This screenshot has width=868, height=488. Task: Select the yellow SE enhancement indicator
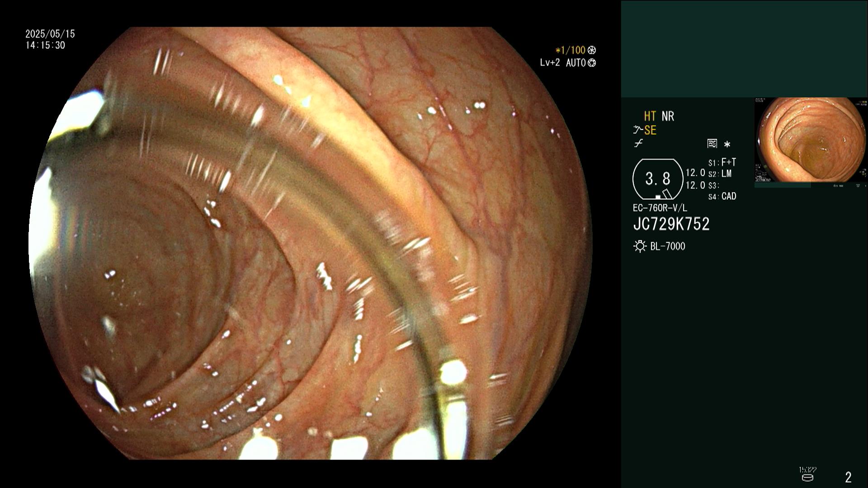click(650, 131)
